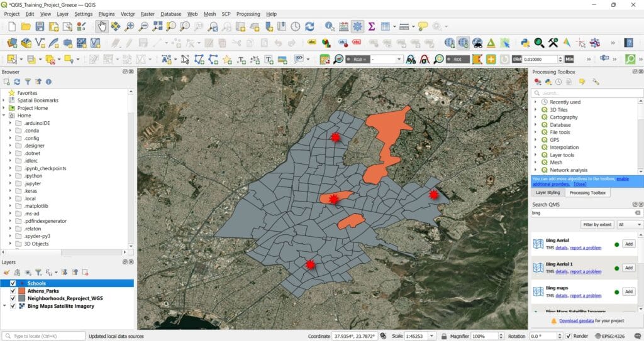Viewport: 644px width, 341px height.
Task: Switch to the Layer Styling tab
Action: point(548,192)
